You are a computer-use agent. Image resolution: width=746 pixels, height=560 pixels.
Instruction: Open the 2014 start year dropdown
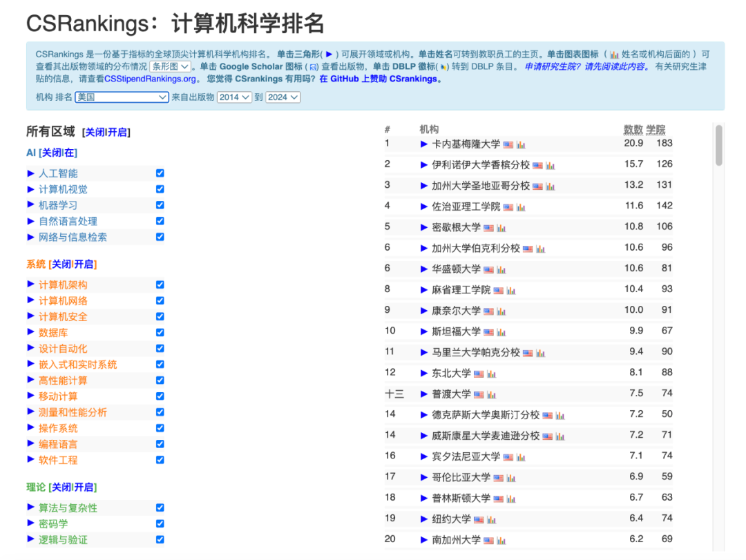pos(233,97)
